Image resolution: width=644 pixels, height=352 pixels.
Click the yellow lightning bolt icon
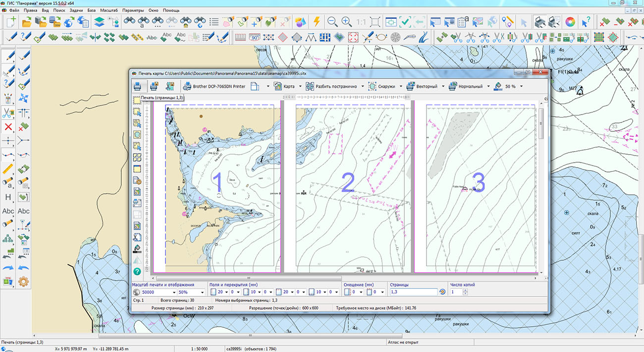[x=317, y=22]
